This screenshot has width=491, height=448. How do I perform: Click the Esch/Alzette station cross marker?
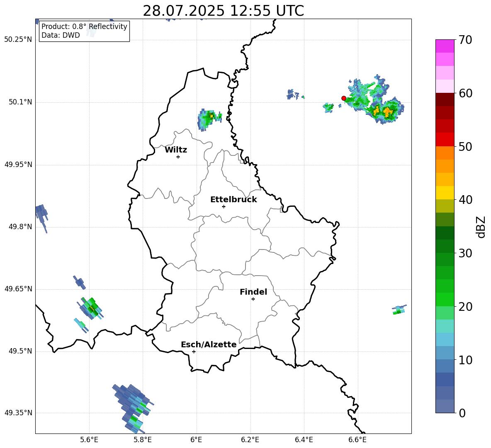(194, 351)
